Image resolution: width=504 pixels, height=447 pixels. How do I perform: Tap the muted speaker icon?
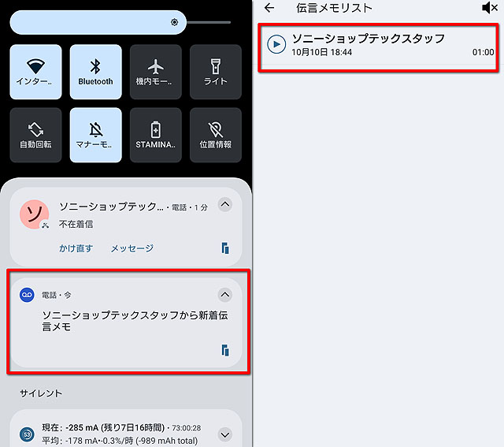[490, 8]
